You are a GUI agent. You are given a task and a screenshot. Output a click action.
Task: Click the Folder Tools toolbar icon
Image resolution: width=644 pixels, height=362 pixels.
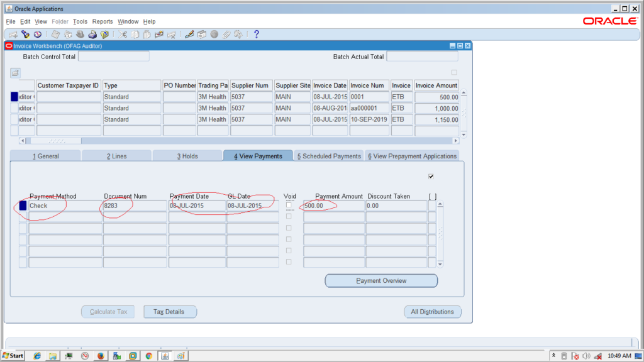(x=238, y=35)
